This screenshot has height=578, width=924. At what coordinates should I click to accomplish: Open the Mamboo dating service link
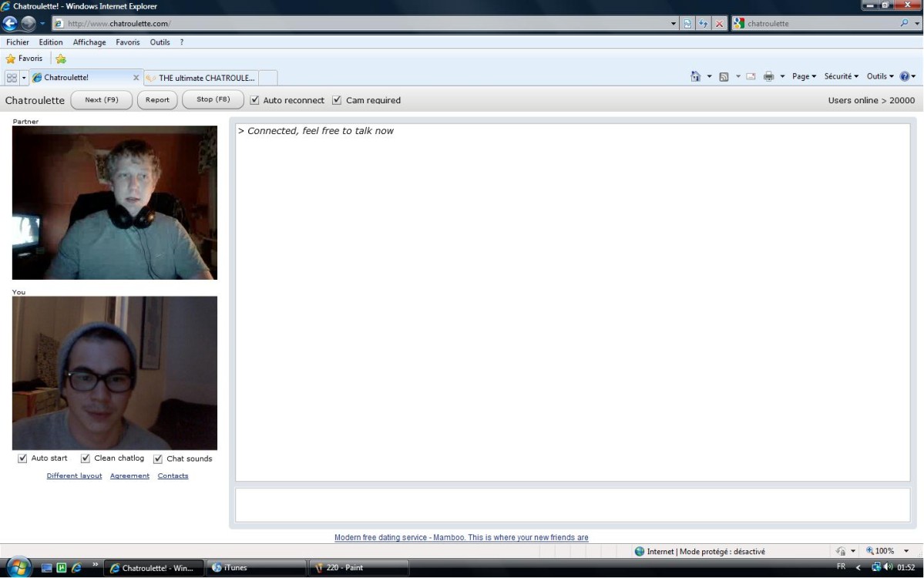pos(462,537)
